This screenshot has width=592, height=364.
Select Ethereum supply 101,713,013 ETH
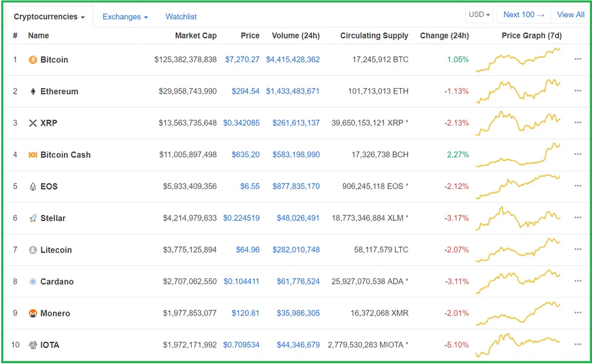click(x=378, y=91)
